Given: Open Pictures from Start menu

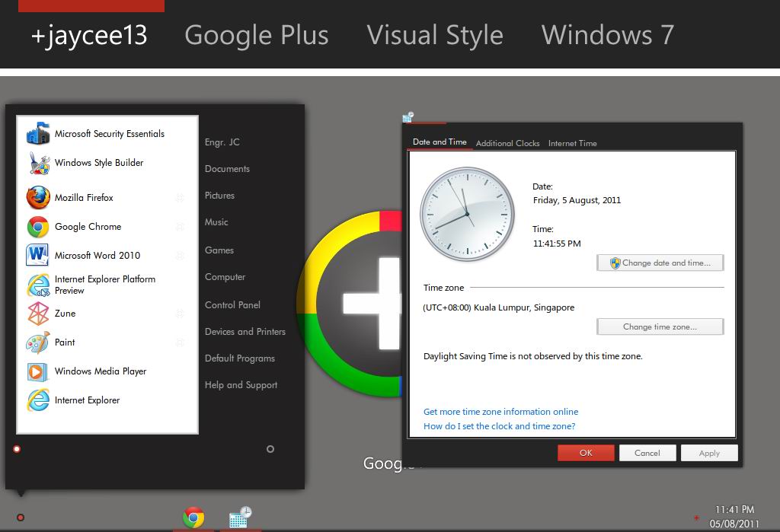Looking at the screenshot, I should pyautogui.click(x=219, y=196).
